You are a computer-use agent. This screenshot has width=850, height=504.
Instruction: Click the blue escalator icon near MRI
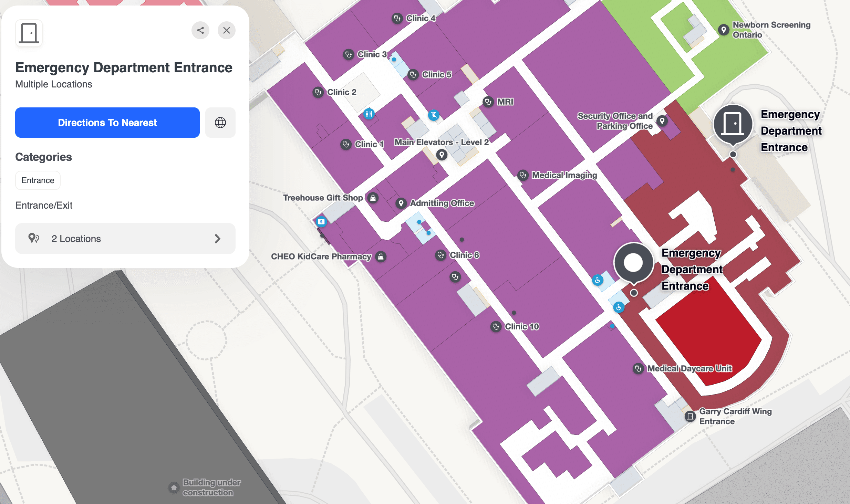pos(434,115)
